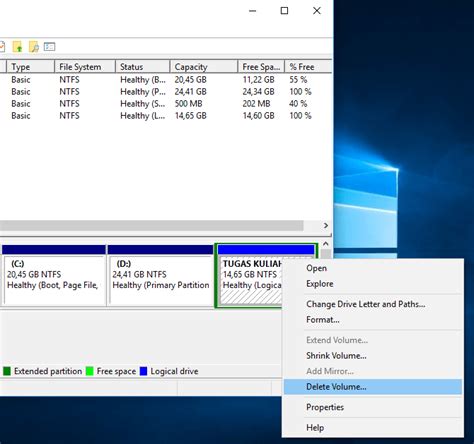
Task: Click the dark green Extended partition legend square
Action: click(7, 371)
